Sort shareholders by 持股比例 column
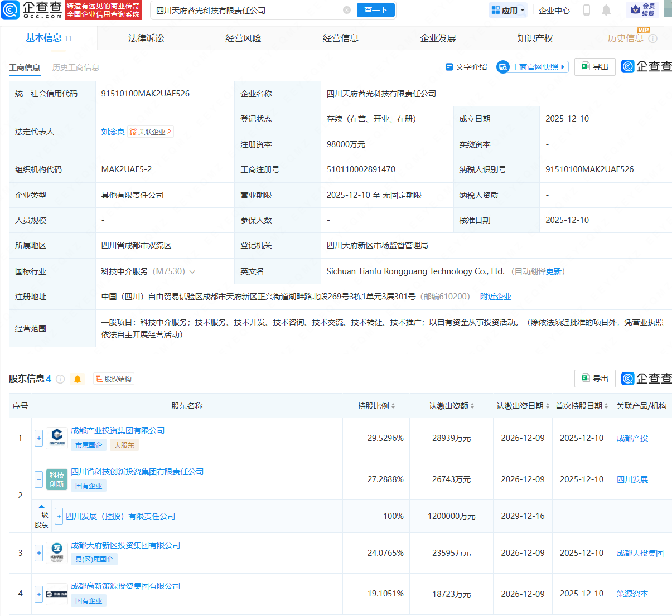Viewport: 672px width, 616px height. click(x=376, y=406)
